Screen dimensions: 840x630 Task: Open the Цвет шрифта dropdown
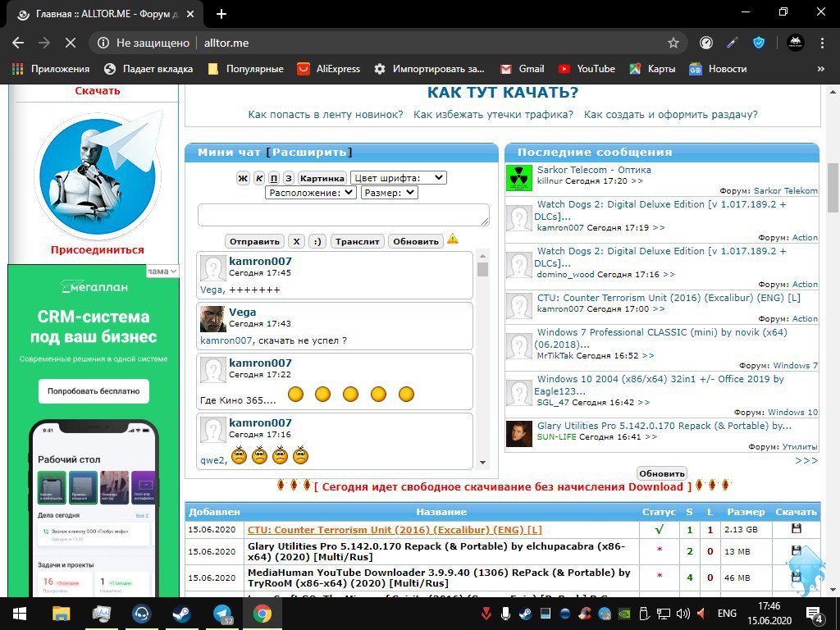[399, 178]
